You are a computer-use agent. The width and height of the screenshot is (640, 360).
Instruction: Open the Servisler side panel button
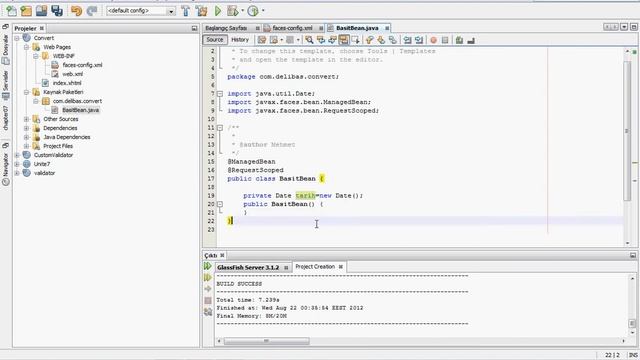point(6,84)
